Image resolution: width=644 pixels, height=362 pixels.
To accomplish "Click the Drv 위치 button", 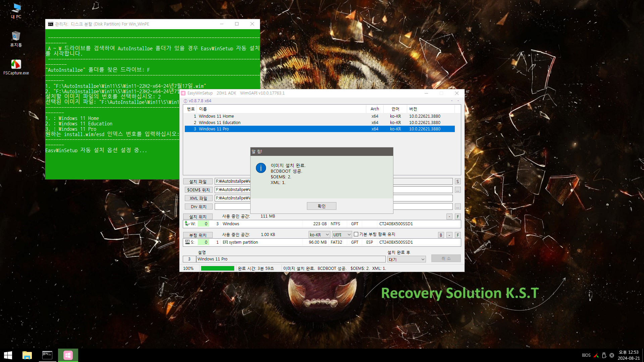I will coord(198,206).
